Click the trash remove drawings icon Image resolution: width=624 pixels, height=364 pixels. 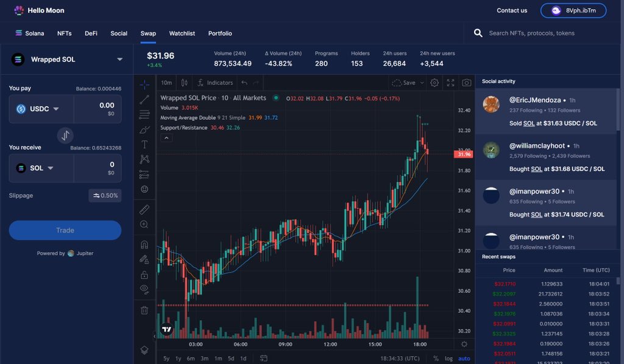[144, 310]
